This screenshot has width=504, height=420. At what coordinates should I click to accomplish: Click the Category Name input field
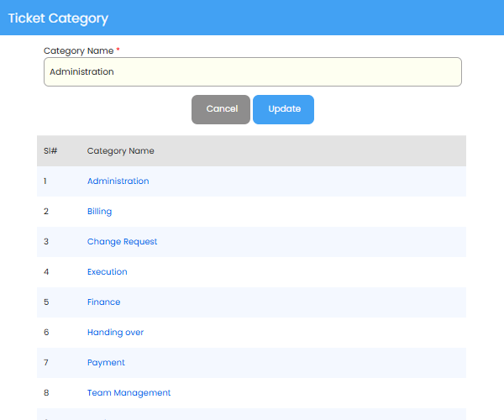253,71
